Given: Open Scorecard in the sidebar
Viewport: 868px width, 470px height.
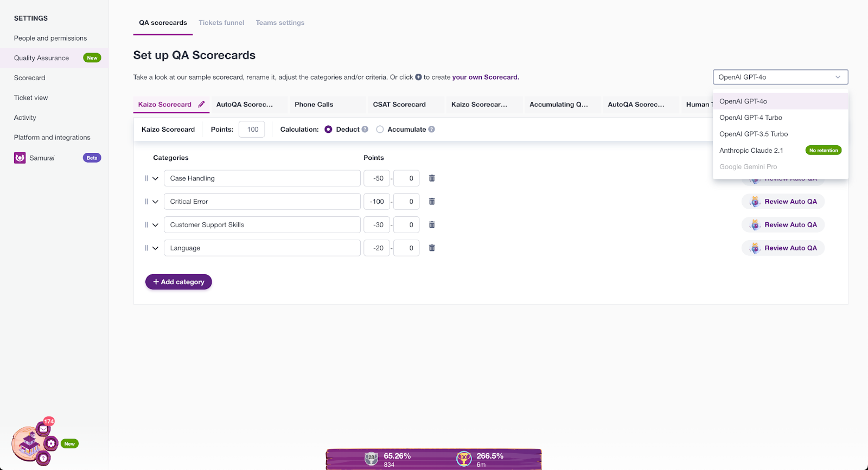Looking at the screenshot, I should [30, 78].
